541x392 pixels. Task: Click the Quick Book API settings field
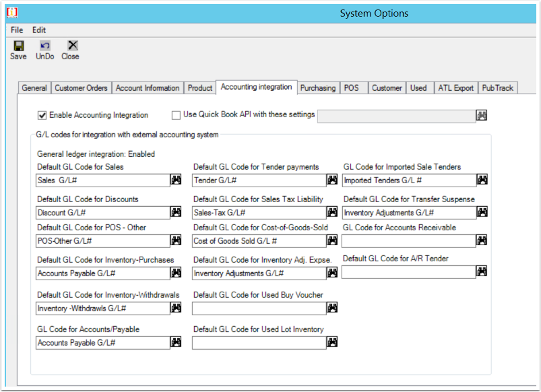(396, 117)
